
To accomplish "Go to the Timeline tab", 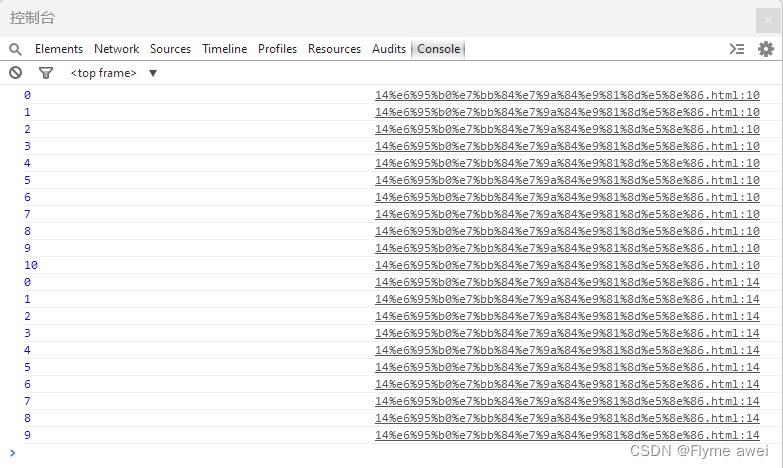I will pos(225,49).
